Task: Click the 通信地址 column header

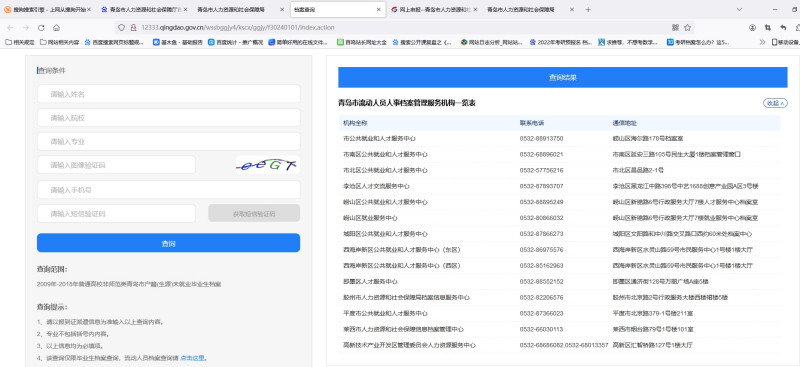Action: [624, 123]
